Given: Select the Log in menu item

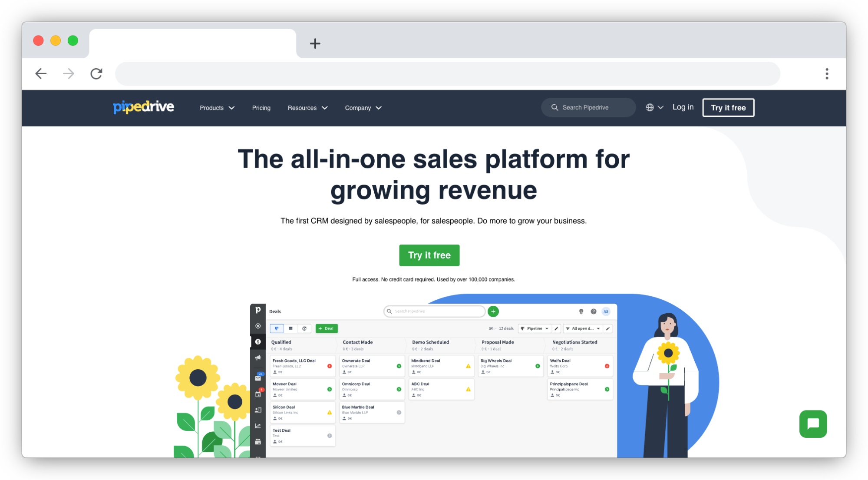Looking at the screenshot, I should (683, 108).
